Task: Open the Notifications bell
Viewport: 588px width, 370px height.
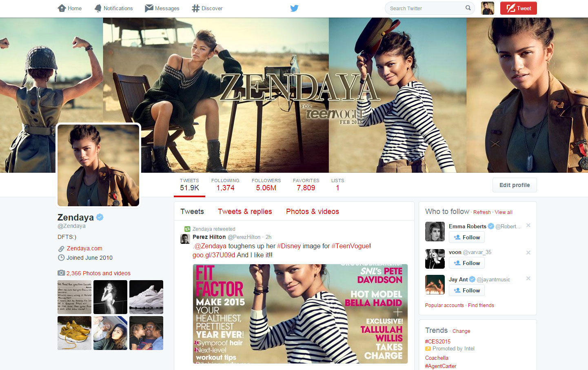Action: click(98, 8)
